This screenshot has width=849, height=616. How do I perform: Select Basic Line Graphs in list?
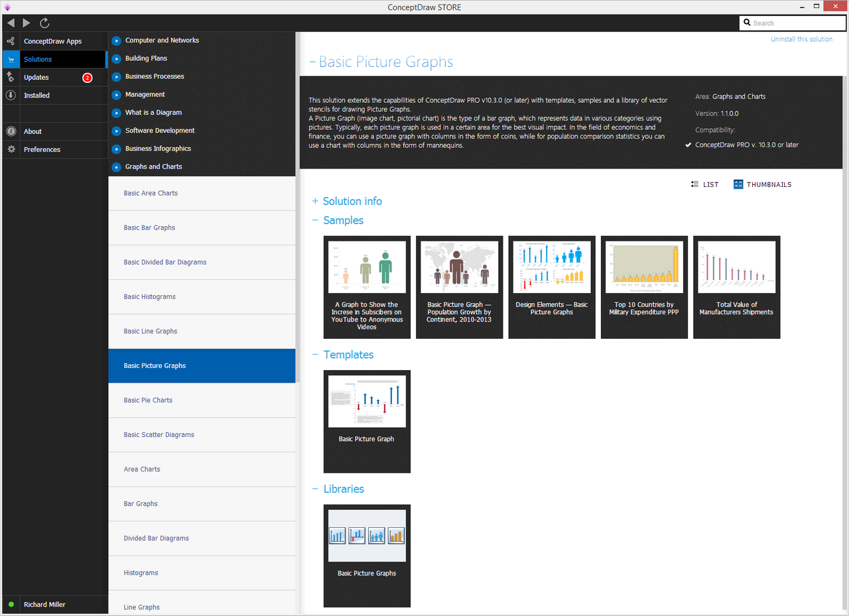pyautogui.click(x=202, y=332)
